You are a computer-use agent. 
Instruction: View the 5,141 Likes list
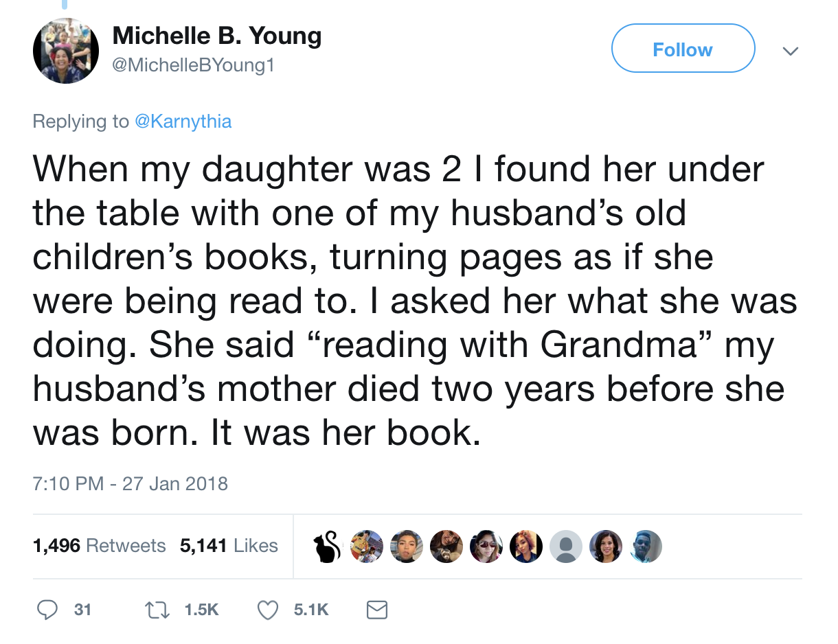(229, 546)
